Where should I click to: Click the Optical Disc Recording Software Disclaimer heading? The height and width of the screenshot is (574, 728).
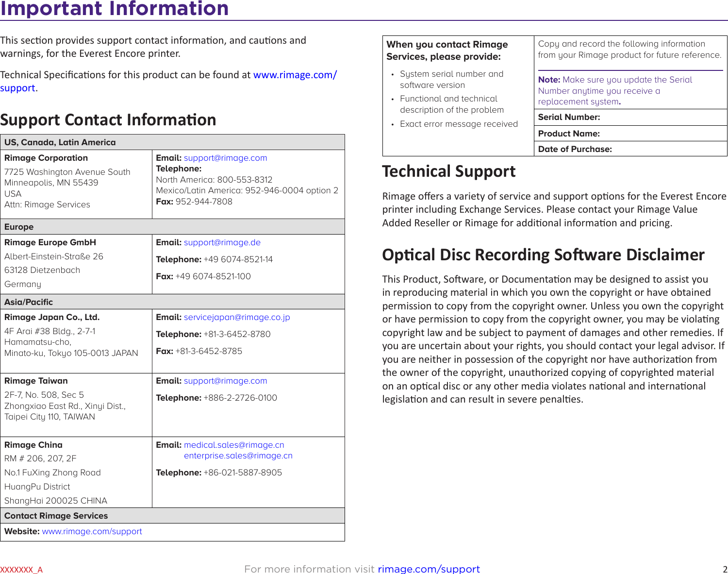(x=543, y=255)
